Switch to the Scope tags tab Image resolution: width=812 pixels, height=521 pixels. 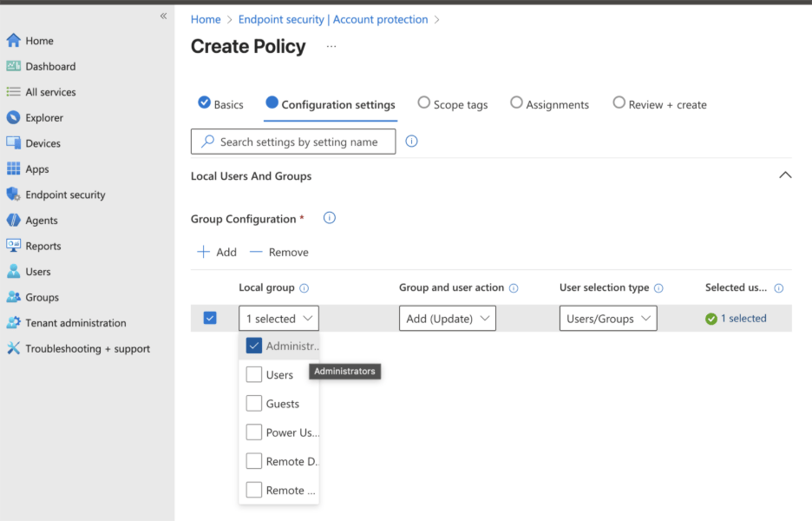point(452,103)
